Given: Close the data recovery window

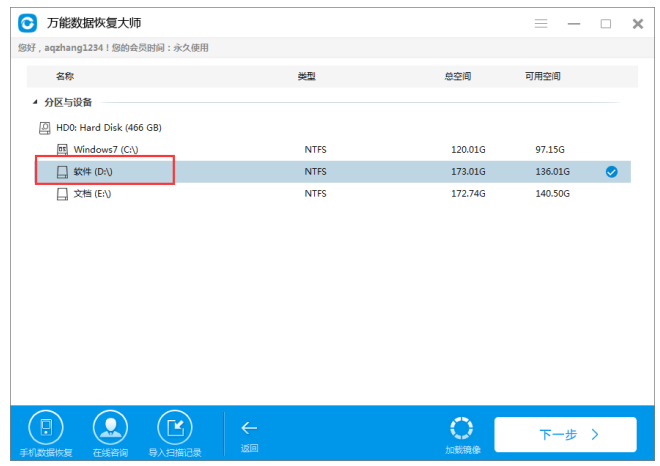Looking at the screenshot, I should coord(638,24).
